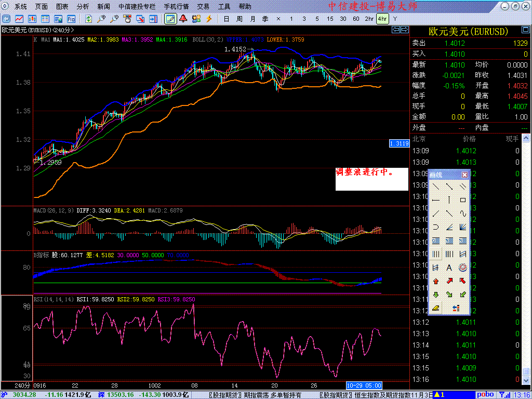Open the 中信建投专栏 menu
The height and width of the screenshot is (399, 532).
pos(137,6)
